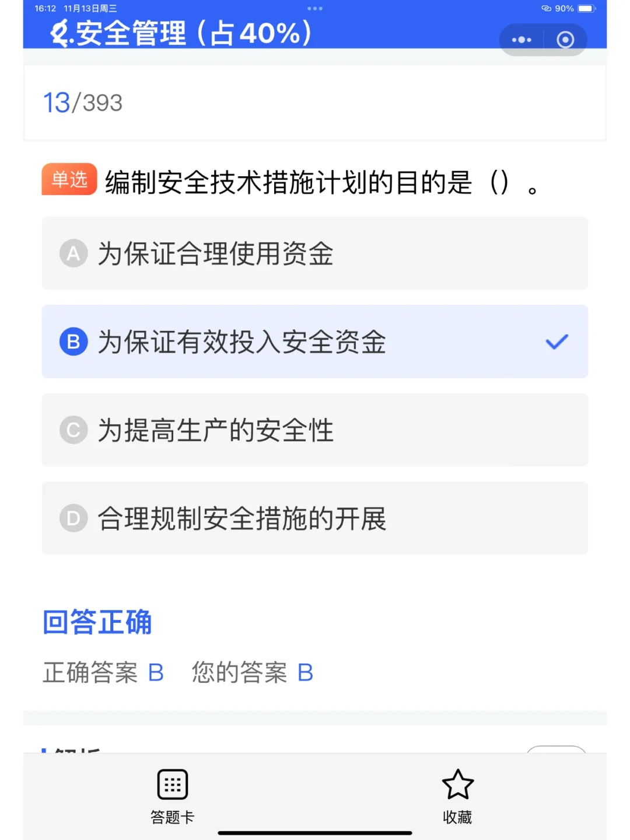Tap the 回答正确 result heading
The height and width of the screenshot is (840, 630).
(97, 622)
